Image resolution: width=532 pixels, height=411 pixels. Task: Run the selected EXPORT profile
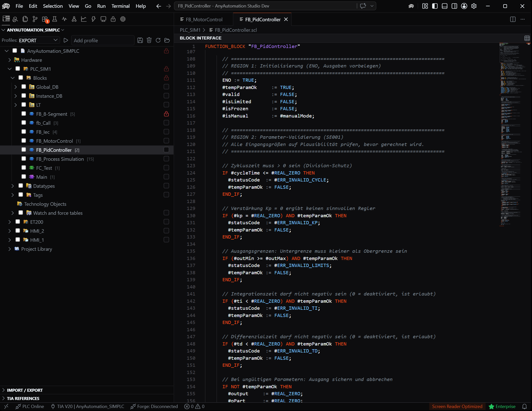(x=66, y=40)
